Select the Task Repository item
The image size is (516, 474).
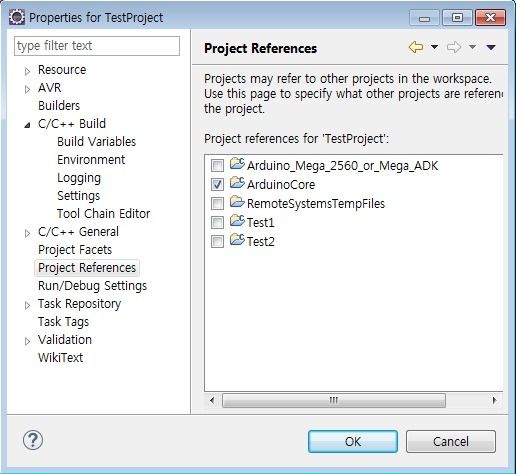79,304
